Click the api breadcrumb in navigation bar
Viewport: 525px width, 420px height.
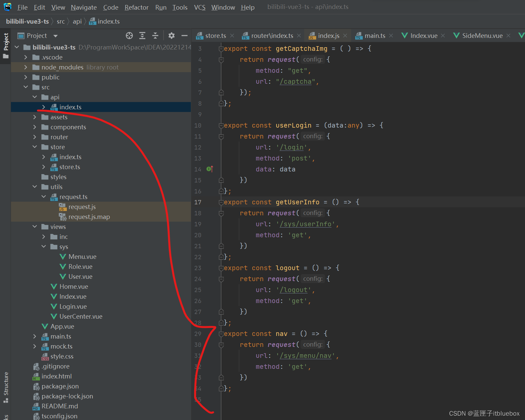tap(77, 22)
